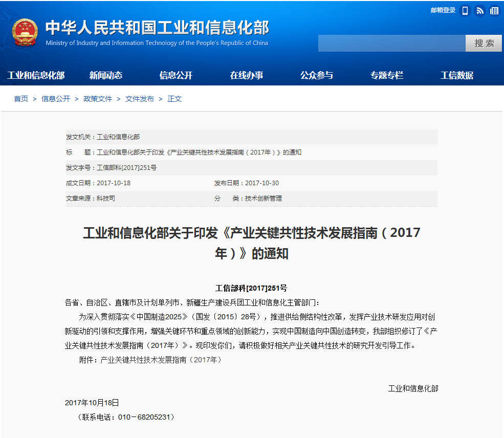Click 成文日期：2017-10-18 text
Image resolution: width=504 pixels, height=438 pixels.
coord(98,183)
